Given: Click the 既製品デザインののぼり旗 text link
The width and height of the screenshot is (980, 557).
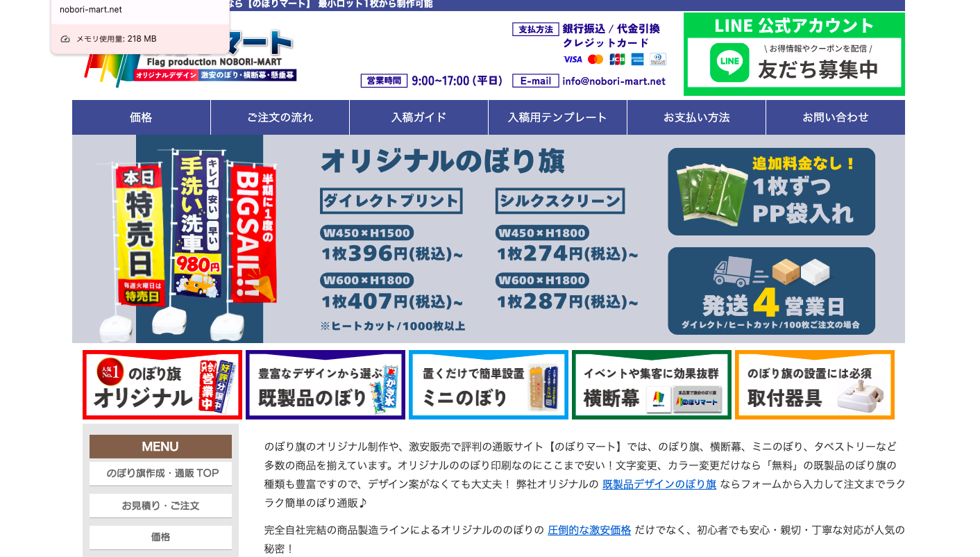Looking at the screenshot, I should click(659, 484).
